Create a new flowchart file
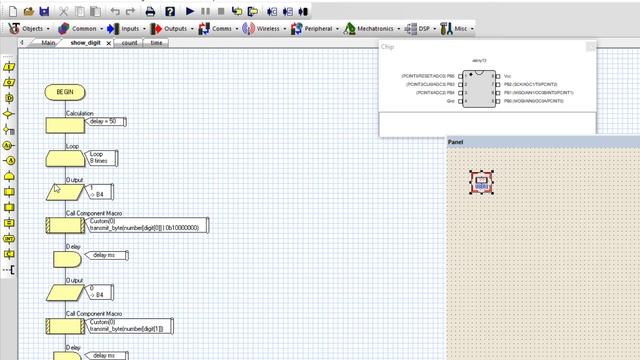 pyautogui.click(x=13, y=11)
